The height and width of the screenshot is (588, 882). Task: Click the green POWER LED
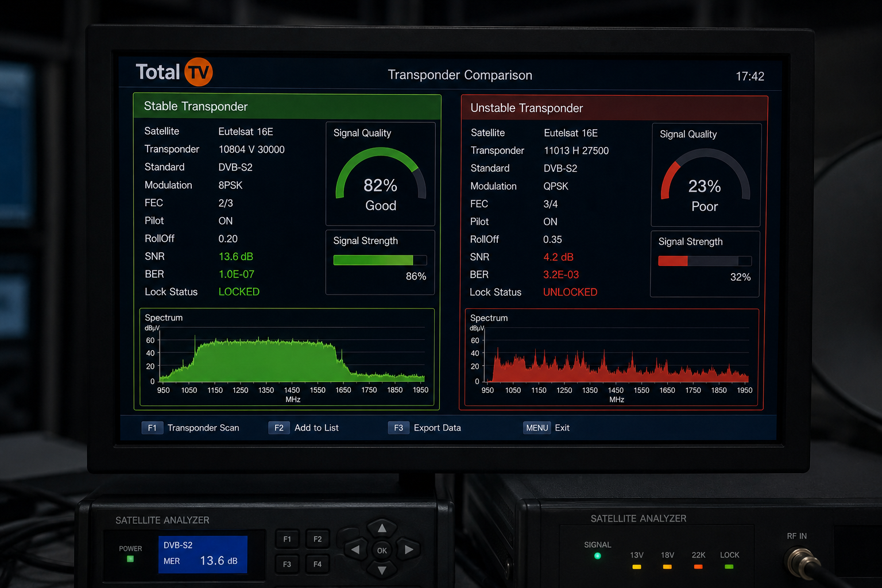coord(130,559)
